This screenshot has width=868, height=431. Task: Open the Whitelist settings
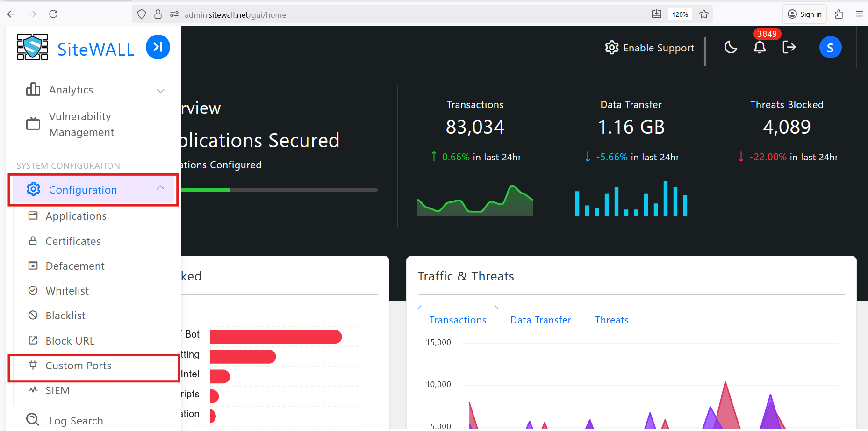tap(67, 291)
